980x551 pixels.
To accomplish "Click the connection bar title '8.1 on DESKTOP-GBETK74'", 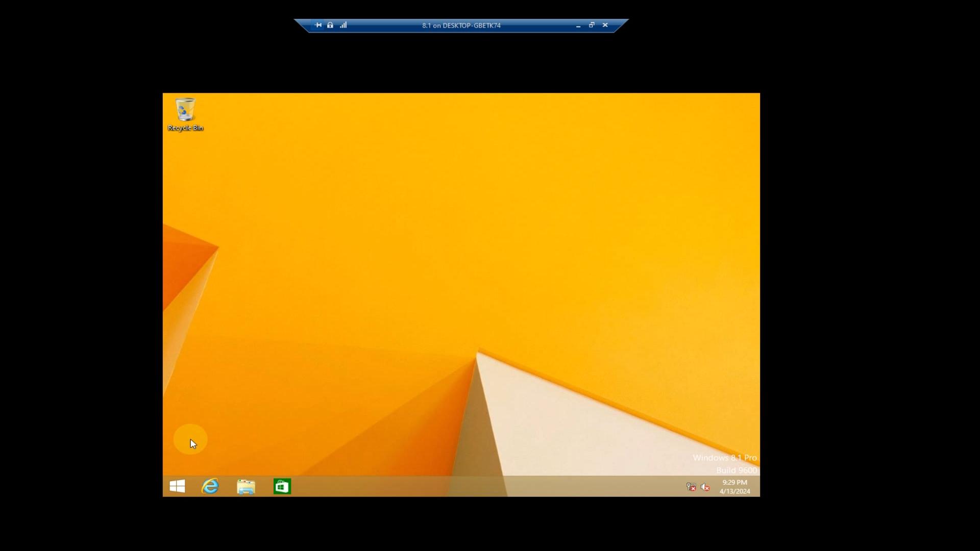I will (x=461, y=26).
